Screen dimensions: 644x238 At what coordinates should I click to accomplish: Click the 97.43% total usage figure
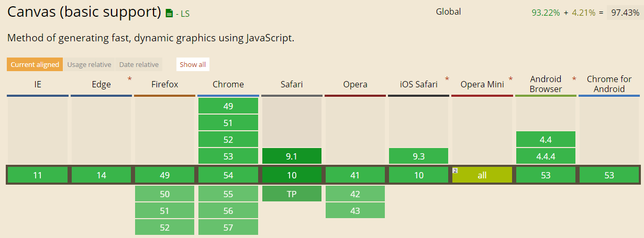tap(625, 13)
